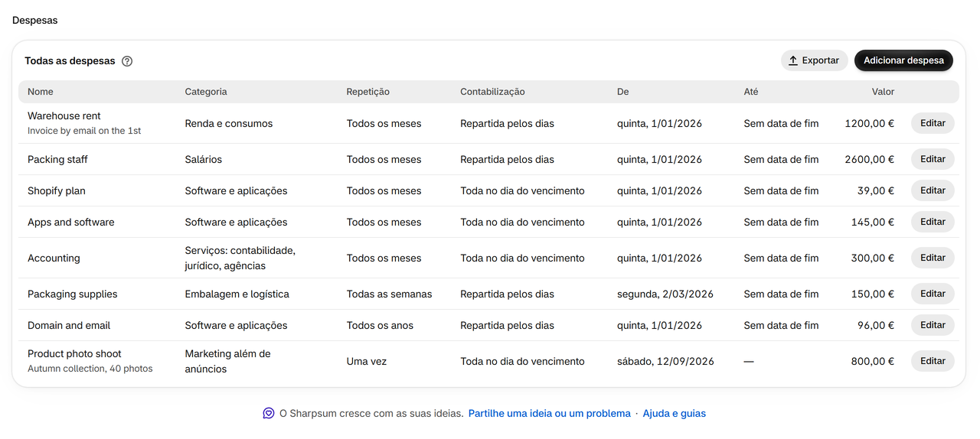Click the De column header
This screenshot has width=980, height=439.
(622, 92)
